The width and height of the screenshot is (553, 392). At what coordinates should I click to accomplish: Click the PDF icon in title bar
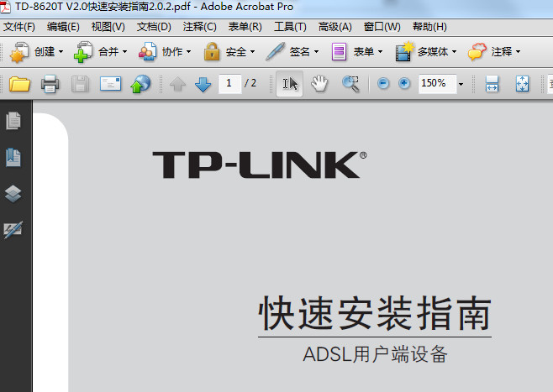[x=5, y=7]
